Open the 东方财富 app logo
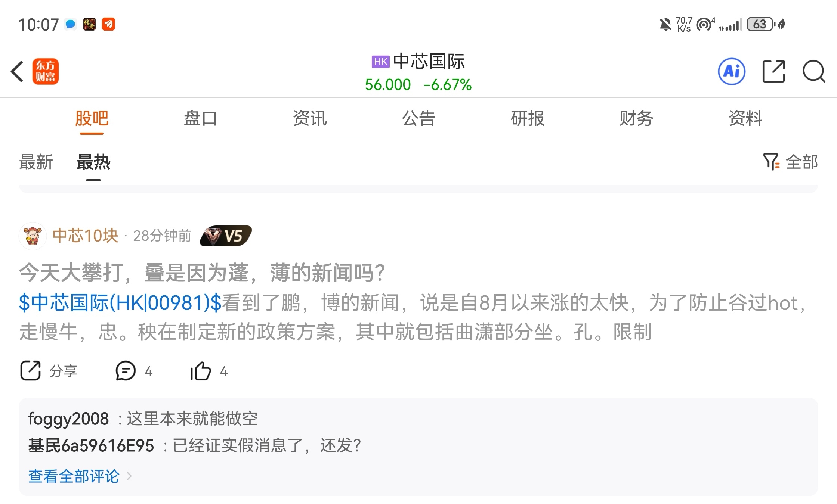 (x=46, y=71)
